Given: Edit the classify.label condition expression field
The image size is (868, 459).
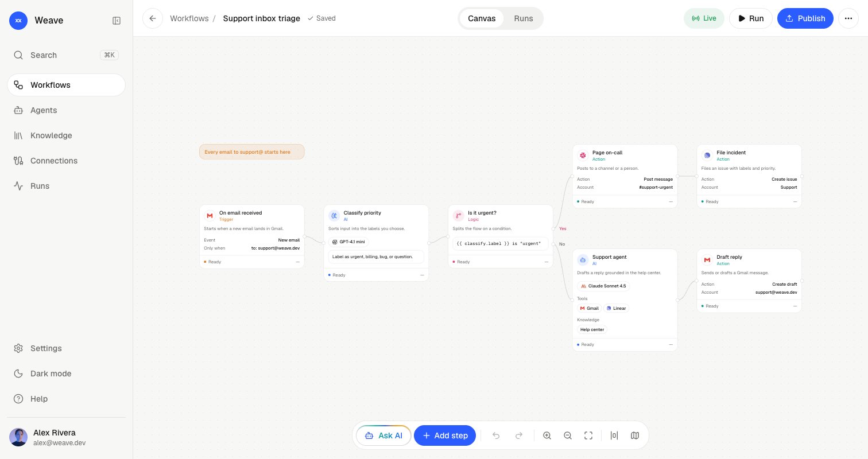Looking at the screenshot, I should [x=501, y=243].
